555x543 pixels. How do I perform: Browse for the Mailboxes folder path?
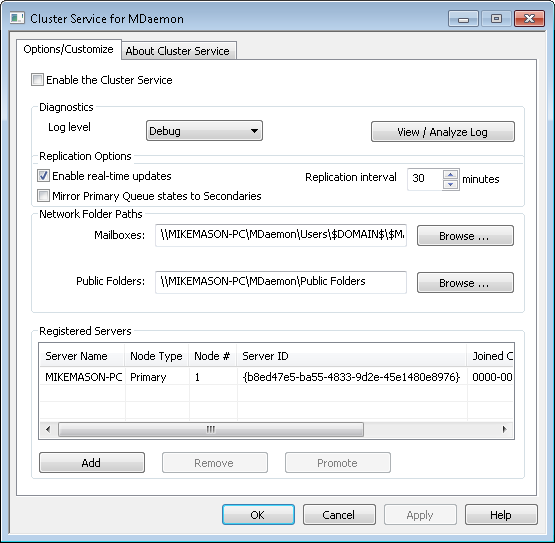pos(465,236)
